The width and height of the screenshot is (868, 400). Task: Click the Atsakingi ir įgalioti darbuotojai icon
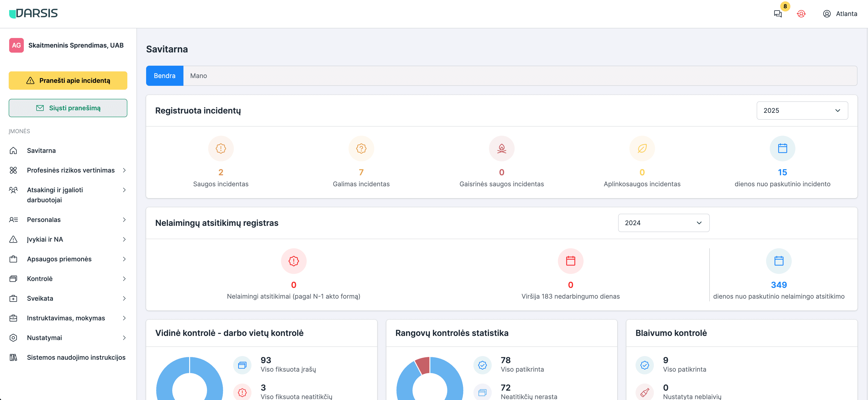click(x=14, y=190)
